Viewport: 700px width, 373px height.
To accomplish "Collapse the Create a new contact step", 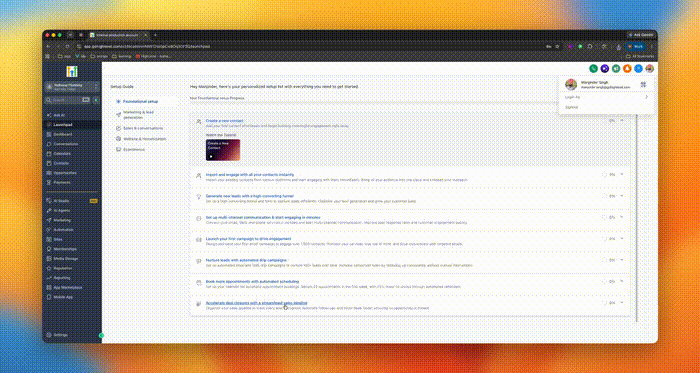I will tap(621, 120).
